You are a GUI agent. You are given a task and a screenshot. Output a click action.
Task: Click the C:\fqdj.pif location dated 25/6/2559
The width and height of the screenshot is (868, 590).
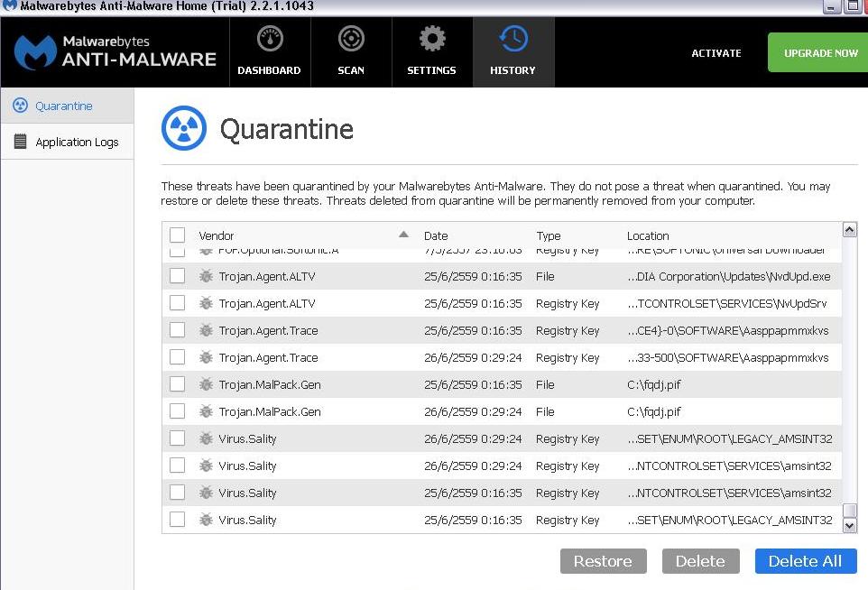(x=654, y=384)
